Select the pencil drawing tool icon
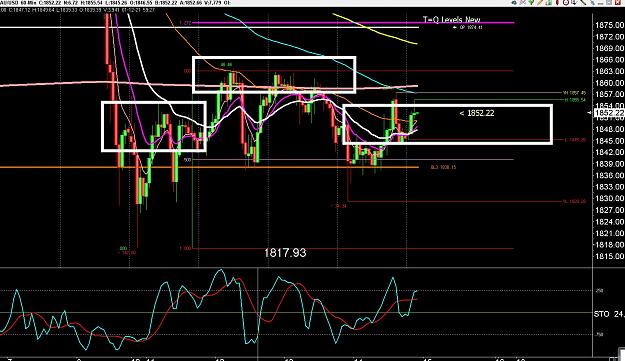This screenshot has height=361, width=625. click(x=540, y=2)
